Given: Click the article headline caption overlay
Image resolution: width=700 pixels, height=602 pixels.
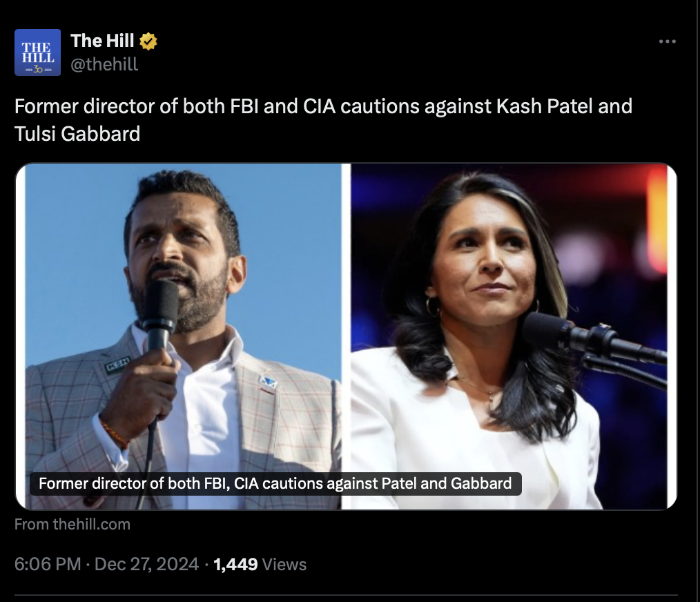Looking at the screenshot, I should click(x=275, y=483).
